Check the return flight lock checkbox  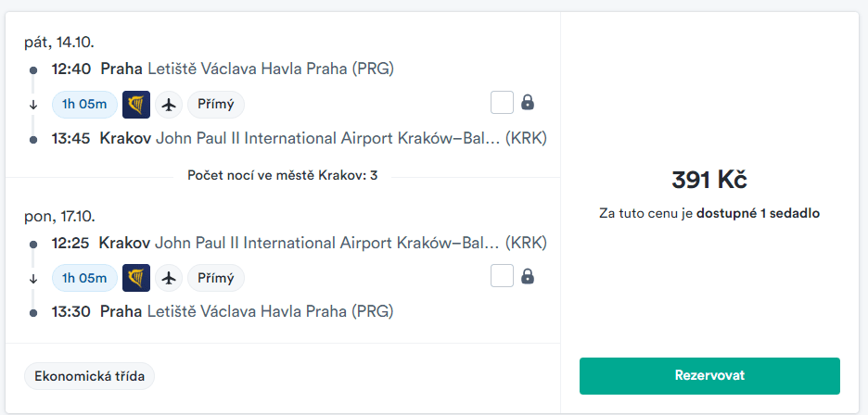click(x=502, y=276)
